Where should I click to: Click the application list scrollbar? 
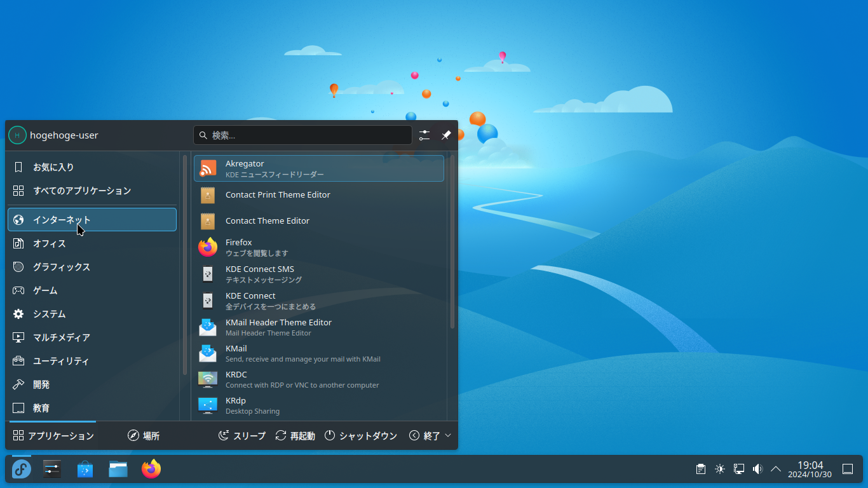(x=452, y=242)
